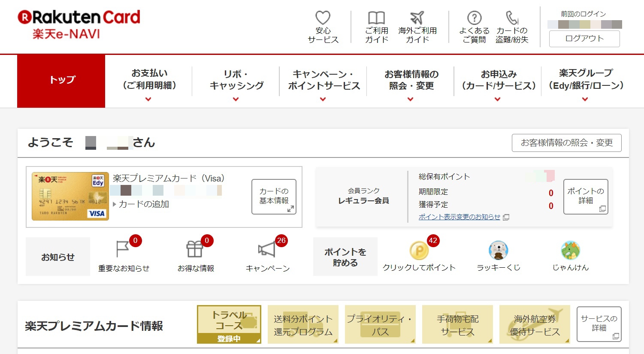Click the ログアウト button
The height and width of the screenshot is (354, 644).
(584, 39)
